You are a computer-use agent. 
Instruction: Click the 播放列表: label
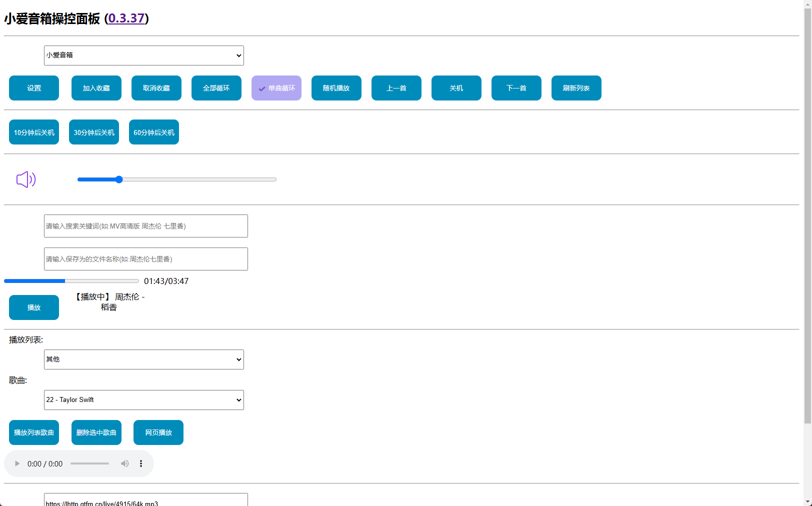click(x=26, y=339)
